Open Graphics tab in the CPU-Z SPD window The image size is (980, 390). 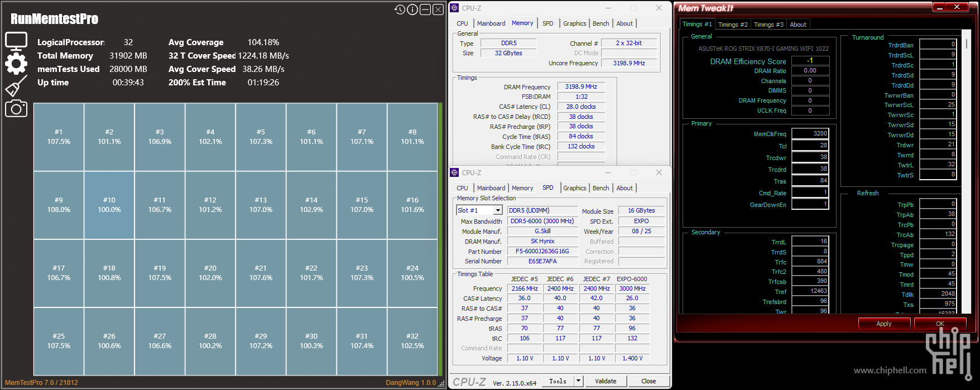[x=574, y=188]
